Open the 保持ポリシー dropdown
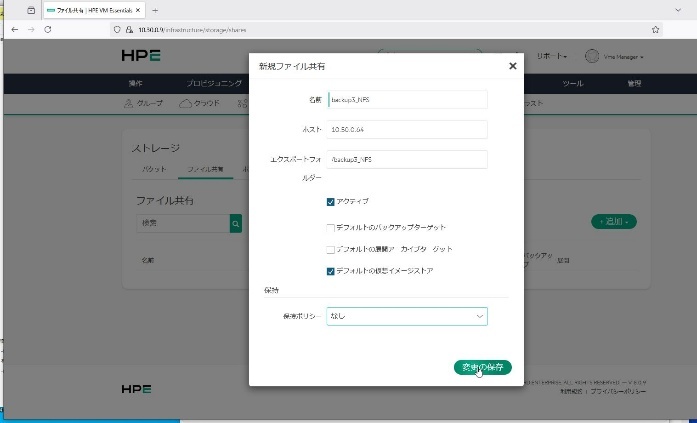 tap(406, 316)
